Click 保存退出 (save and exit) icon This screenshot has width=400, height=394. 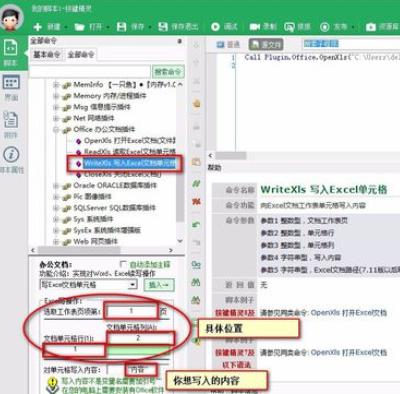coord(163,27)
